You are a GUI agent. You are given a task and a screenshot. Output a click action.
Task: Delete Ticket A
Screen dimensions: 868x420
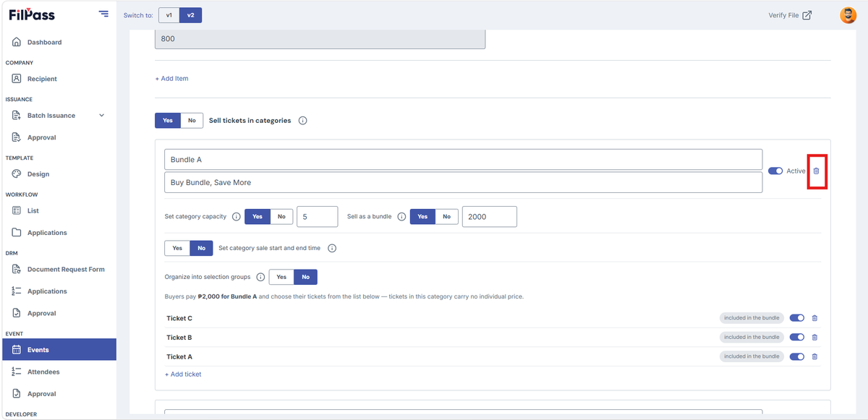(x=814, y=356)
